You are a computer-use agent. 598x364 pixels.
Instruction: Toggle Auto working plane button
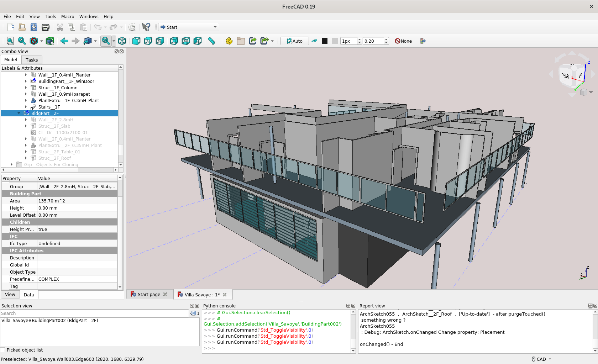click(295, 41)
